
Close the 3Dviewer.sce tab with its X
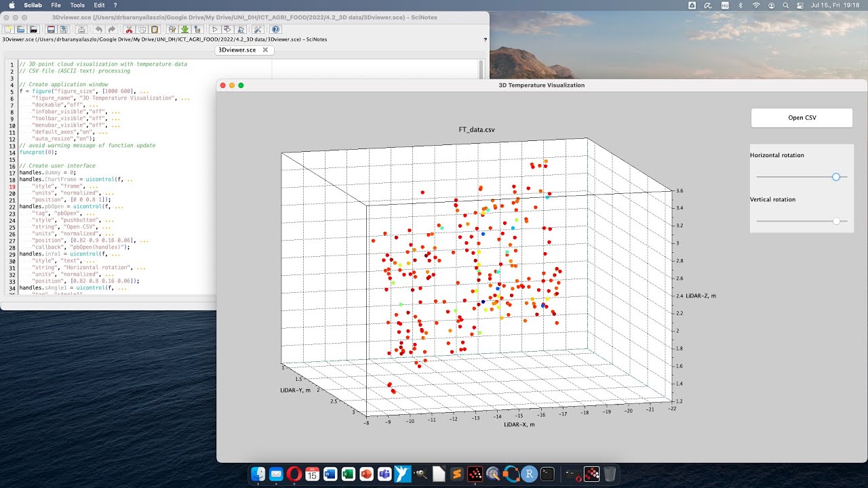click(266, 49)
